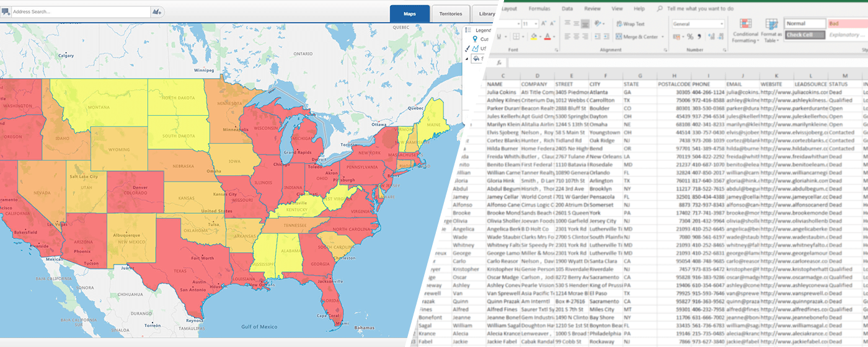Open the Help ribbon tab in Excel
868x347 pixels.
tap(639, 9)
